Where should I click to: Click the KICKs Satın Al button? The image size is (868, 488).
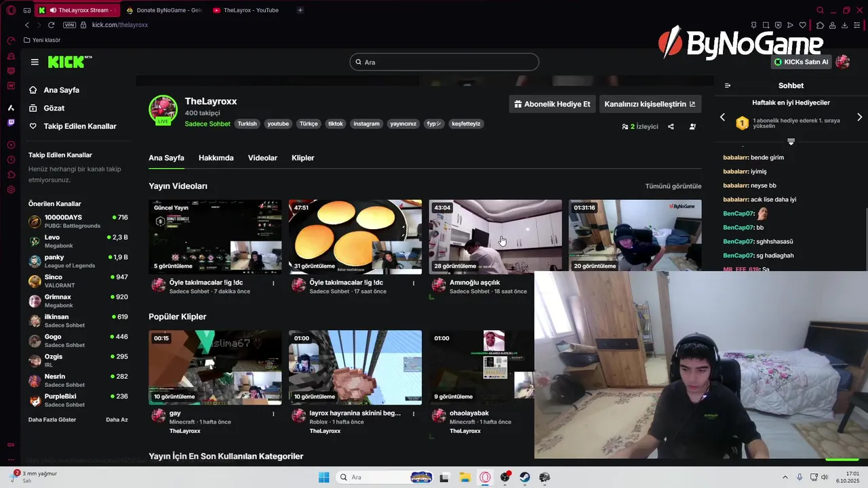(802, 62)
